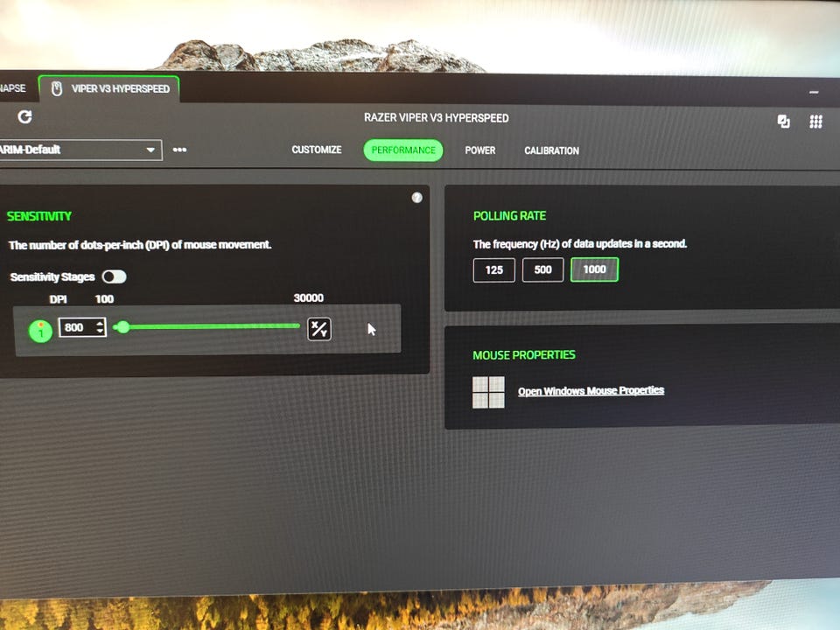
Task: Open the profile dropdown showing Default
Action: pyautogui.click(x=80, y=150)
